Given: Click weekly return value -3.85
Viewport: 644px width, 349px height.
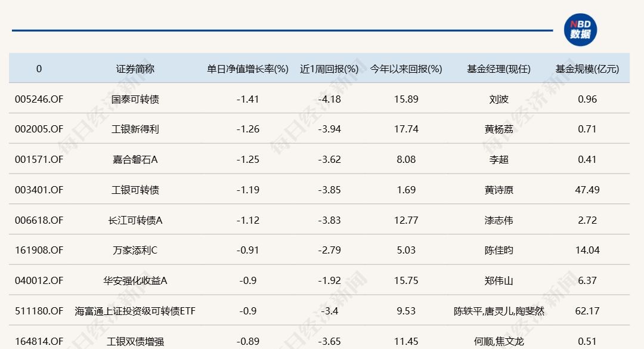Looking at the screenshot, I should [329, 190].
